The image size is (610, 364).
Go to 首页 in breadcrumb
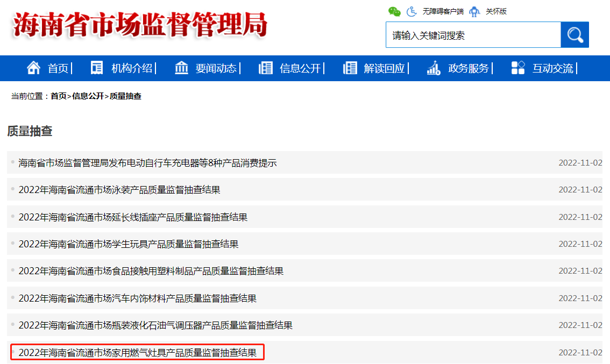[x=58, y=96]
